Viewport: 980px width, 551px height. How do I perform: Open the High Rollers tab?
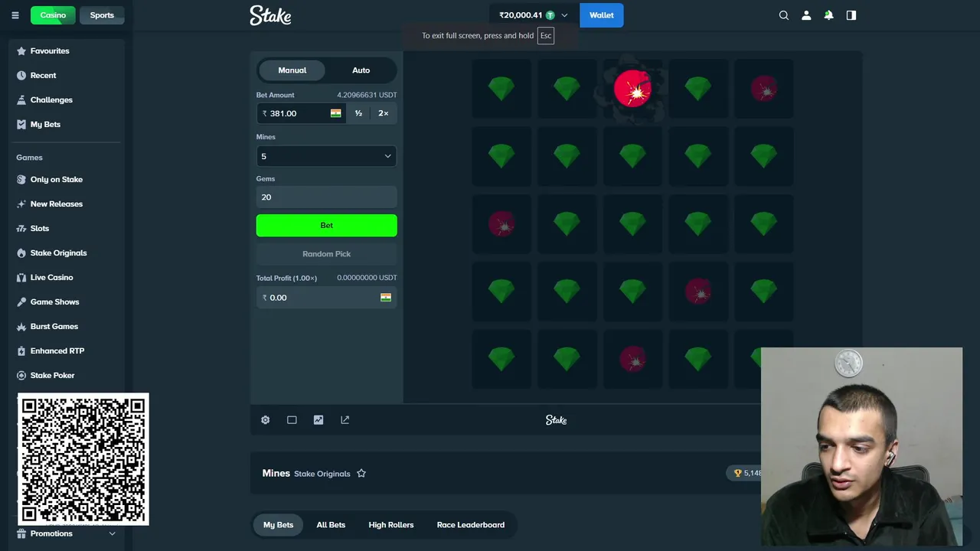pyautogui.click(x=390, y=525)
